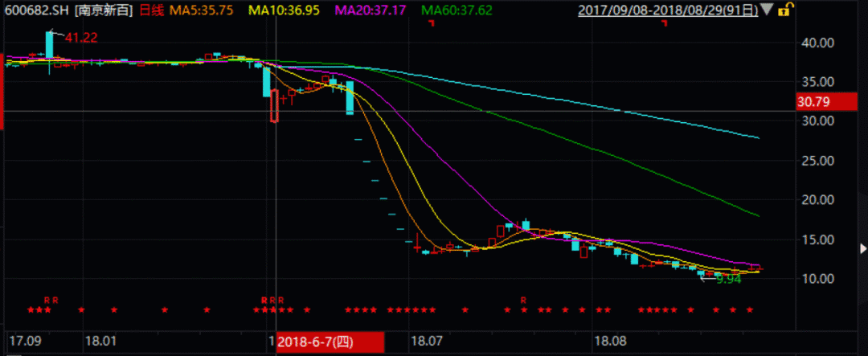Select the 18.08 month label on time axis
868x356 pixels.
(x=608, y=342)
